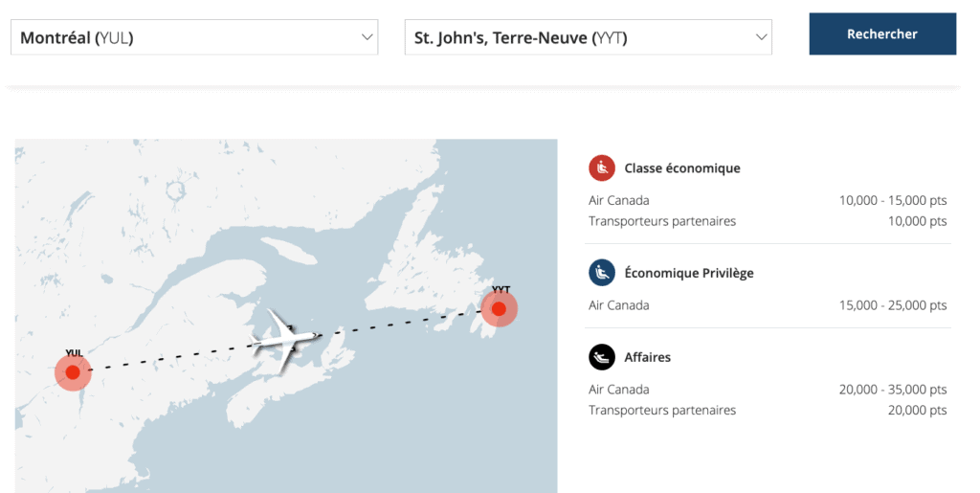Click the 20,000 - 35,000 pts value
This screenshot has width=980, height=493.
892,390
